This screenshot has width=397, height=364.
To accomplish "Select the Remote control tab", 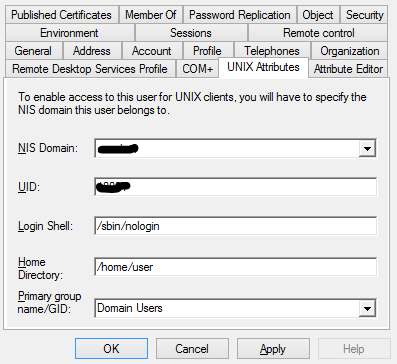I will 318,33.
